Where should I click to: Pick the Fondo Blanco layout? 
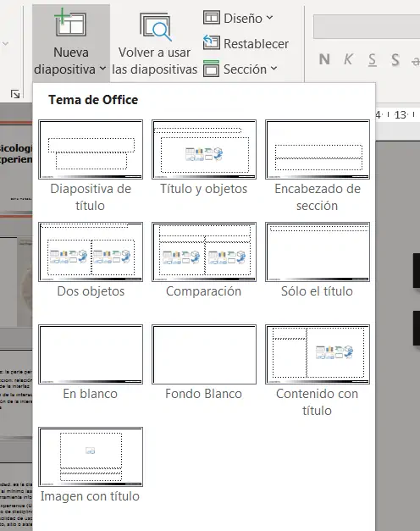point(204,363)
